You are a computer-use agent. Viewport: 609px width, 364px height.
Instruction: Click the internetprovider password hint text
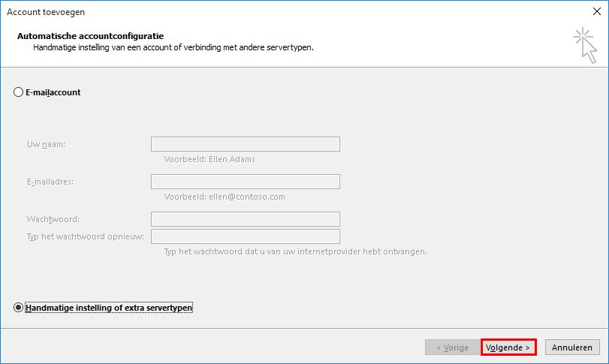pos(295,251)
